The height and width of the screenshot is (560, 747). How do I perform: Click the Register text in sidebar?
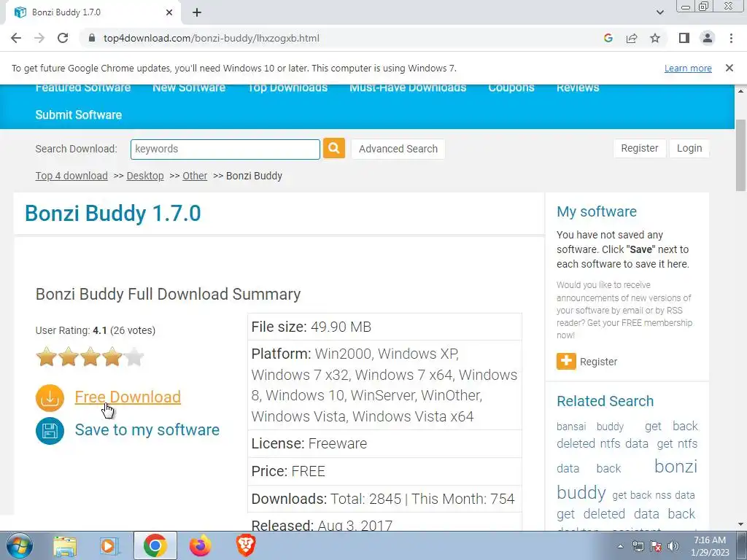point(598,362)
